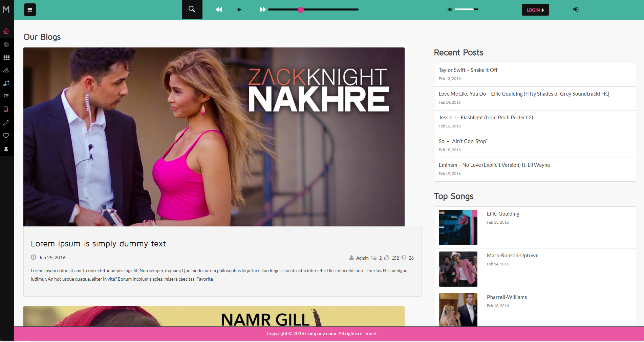Dislike the post with thumbs-down icon
This screenshot has height=342, width=644.
(x=404, y=258)
